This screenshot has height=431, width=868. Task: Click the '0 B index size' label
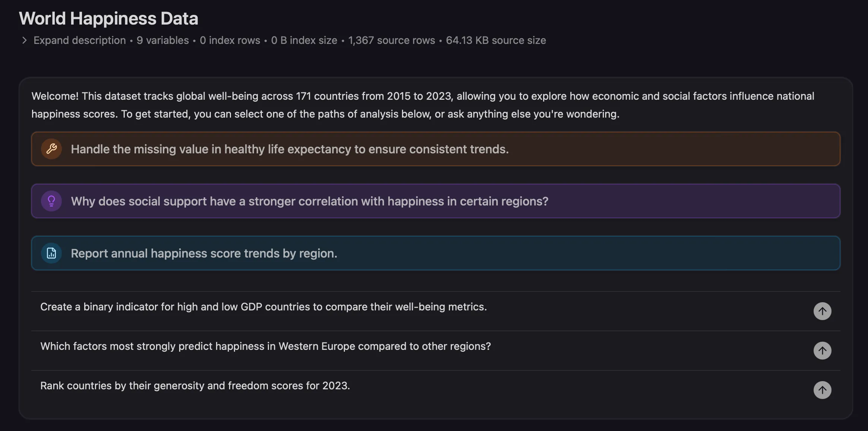(x=304, y=40)
